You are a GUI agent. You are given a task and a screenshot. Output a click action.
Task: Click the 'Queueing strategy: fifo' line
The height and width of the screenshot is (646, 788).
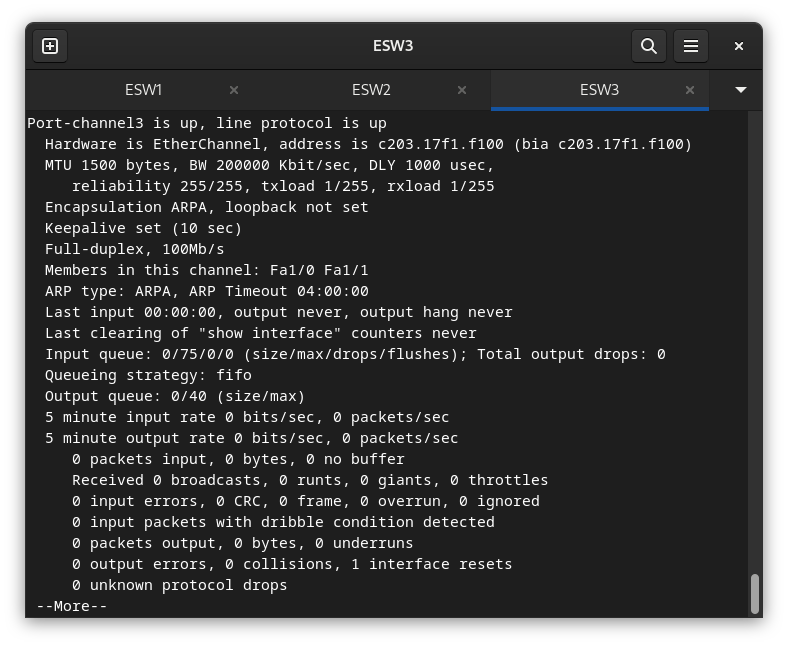pos(148,376)
